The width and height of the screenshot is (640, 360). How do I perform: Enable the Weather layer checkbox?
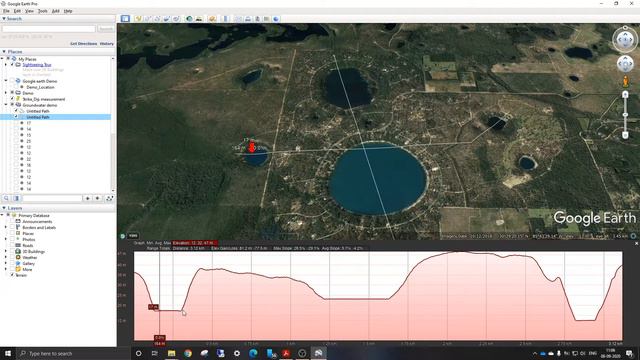[x=12, y=258]
